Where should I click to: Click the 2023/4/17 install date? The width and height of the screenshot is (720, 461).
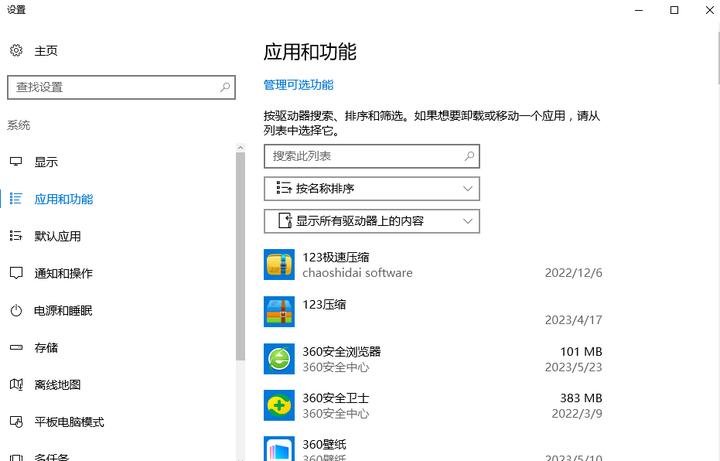coord(574,320)
